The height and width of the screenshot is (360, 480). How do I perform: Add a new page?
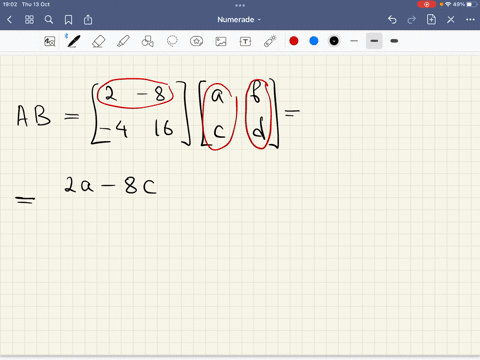(431, 20)
